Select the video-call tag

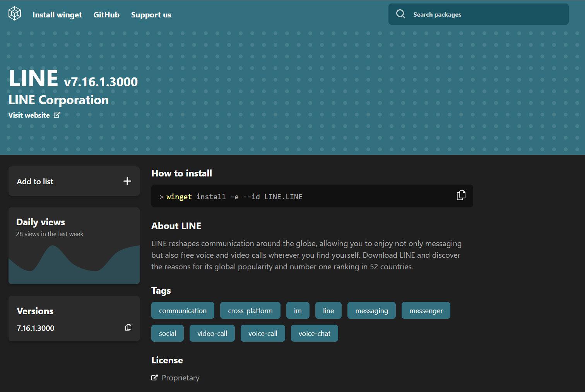pyautogui.click(x=212, y=334)
